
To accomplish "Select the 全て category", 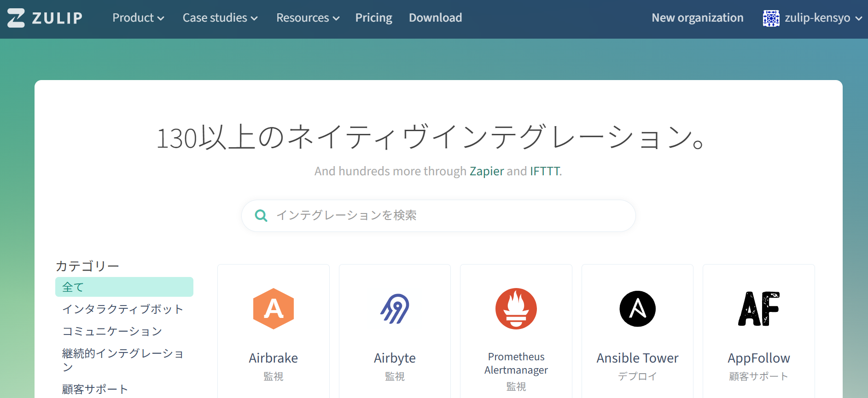I will [x=124, y=287].
